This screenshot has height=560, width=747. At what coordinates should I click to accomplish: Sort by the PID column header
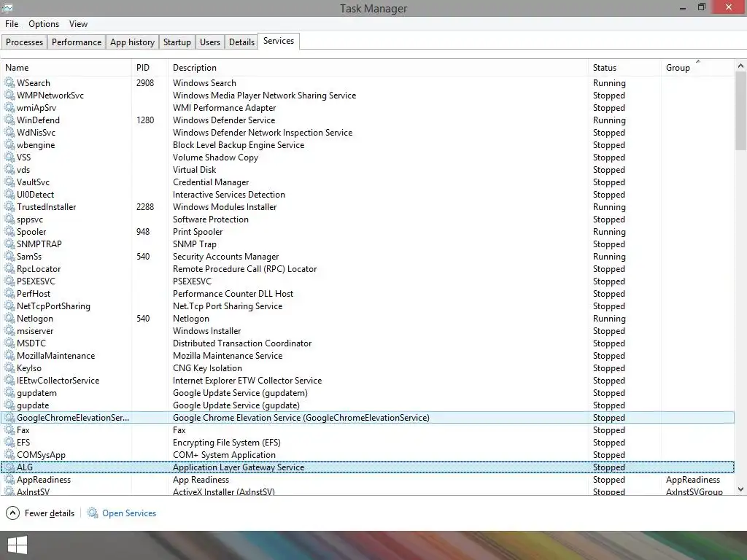click(150, 68)
